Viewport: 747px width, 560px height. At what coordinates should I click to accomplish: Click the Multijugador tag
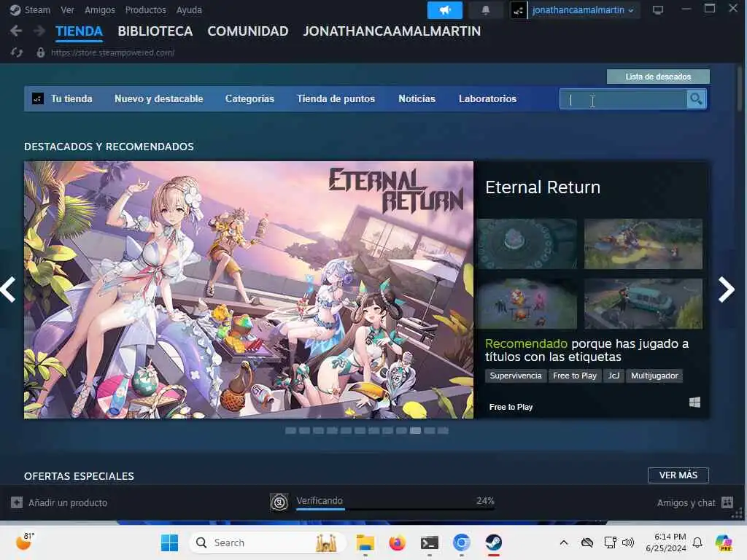tap(654, 376)
